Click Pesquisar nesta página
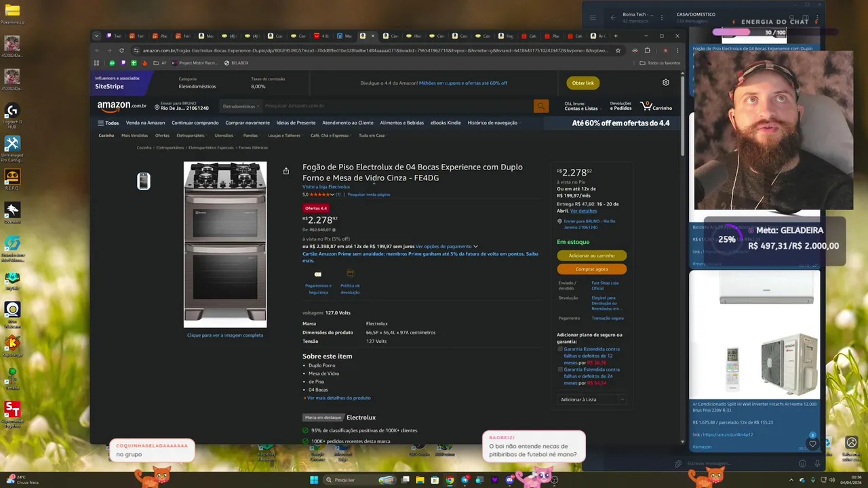The width and height of the screenshot is (868, 488). click(369, 195)
